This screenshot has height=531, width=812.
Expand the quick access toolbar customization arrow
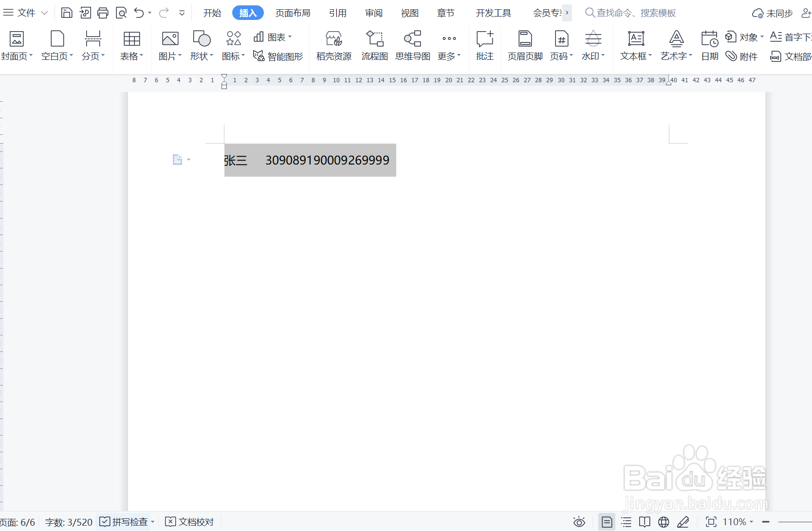pos(182,13)
